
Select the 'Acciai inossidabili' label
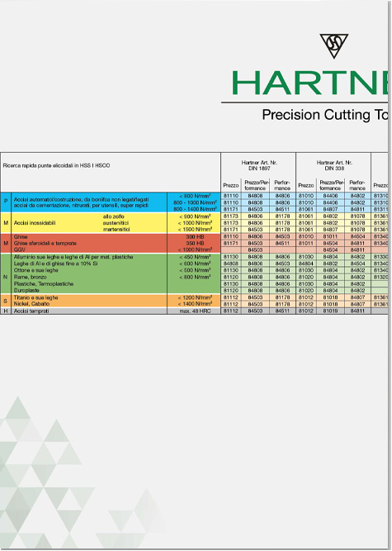tap(35, 223)
